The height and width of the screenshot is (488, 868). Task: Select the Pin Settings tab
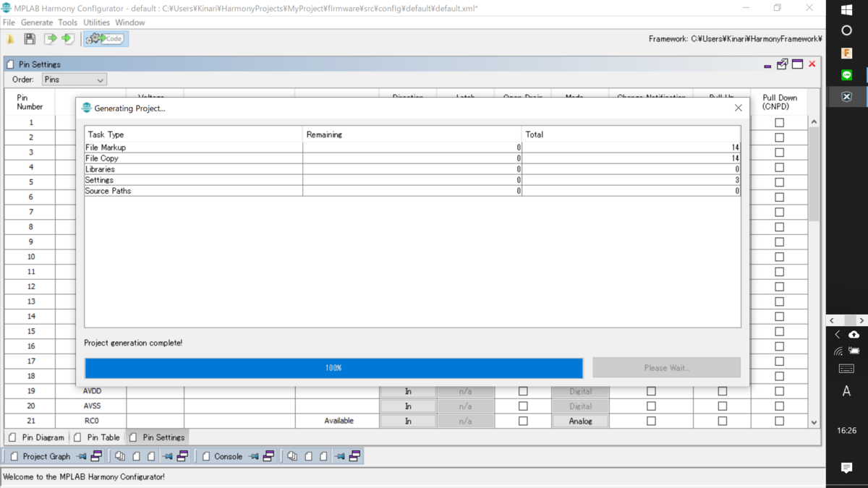pyautogui.click(x=157, y=437)
